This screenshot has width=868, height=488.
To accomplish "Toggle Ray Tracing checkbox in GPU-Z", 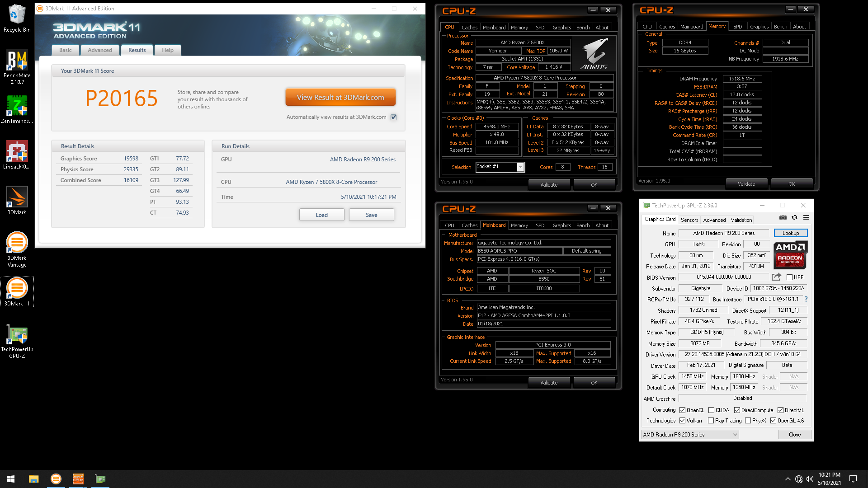I will 711,421.
